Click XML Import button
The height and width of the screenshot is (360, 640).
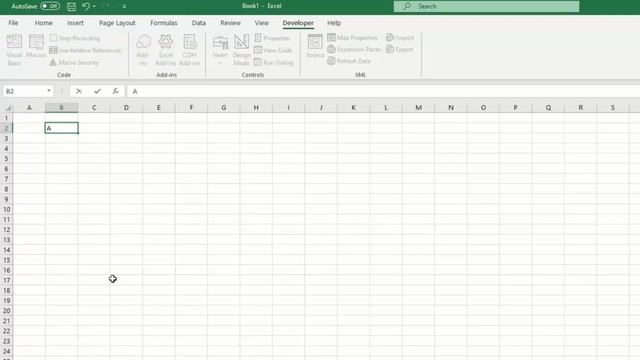point(400,38)
